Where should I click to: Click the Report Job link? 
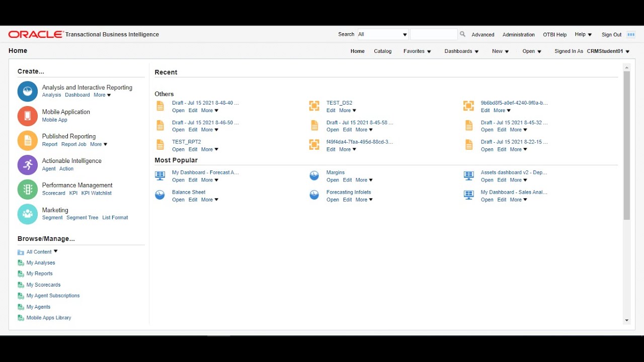tap(74, 144)
